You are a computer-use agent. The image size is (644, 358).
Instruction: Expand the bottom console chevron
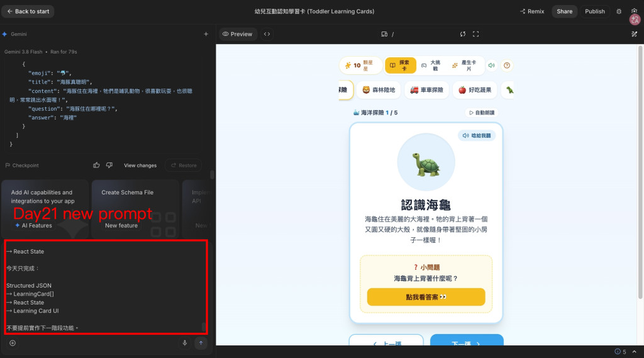pyautogui.click(x=634, y=352)
